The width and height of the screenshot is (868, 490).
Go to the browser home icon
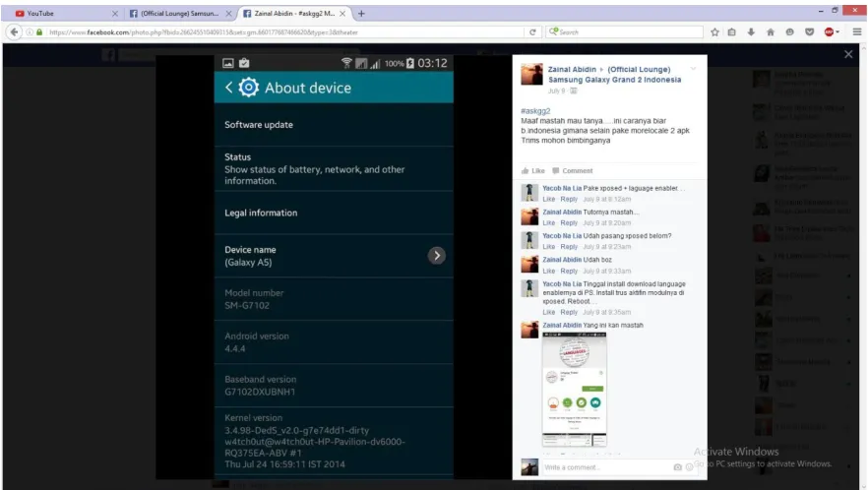pos(770,32)
